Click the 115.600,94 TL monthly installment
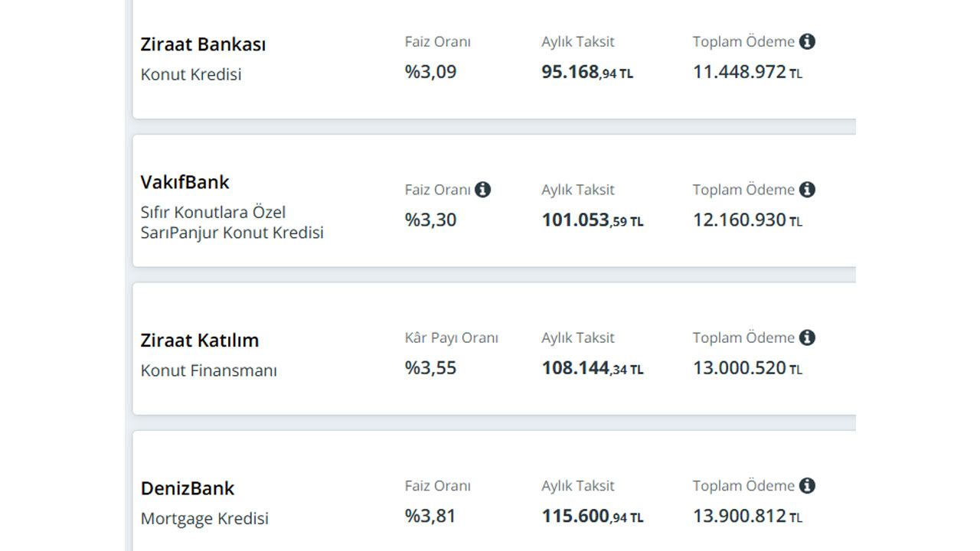Screen dimensions: 980x551 tap(593, 517)
